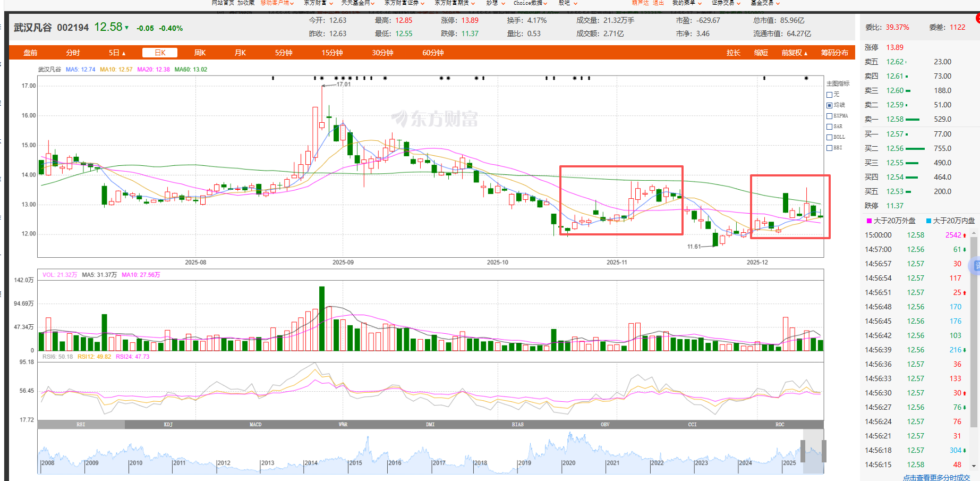Select the KDJ sub-indicator tab
980x481 pixels.
168,424
